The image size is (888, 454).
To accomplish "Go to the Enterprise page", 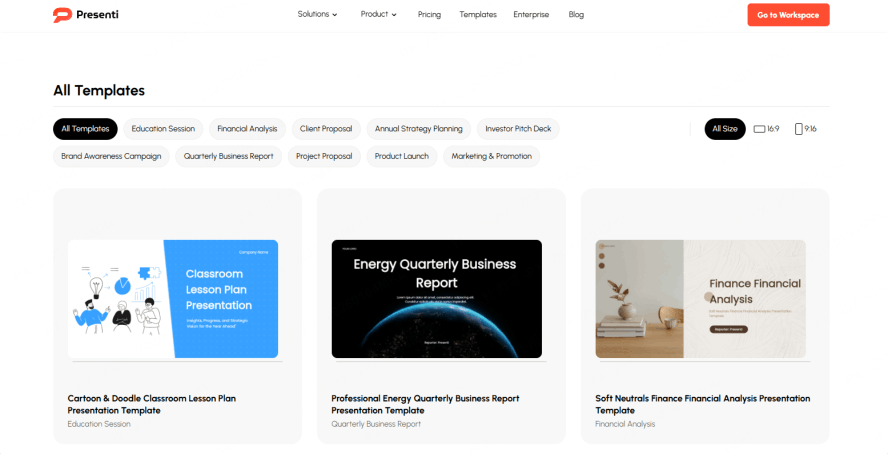I will tap(531, 15).
